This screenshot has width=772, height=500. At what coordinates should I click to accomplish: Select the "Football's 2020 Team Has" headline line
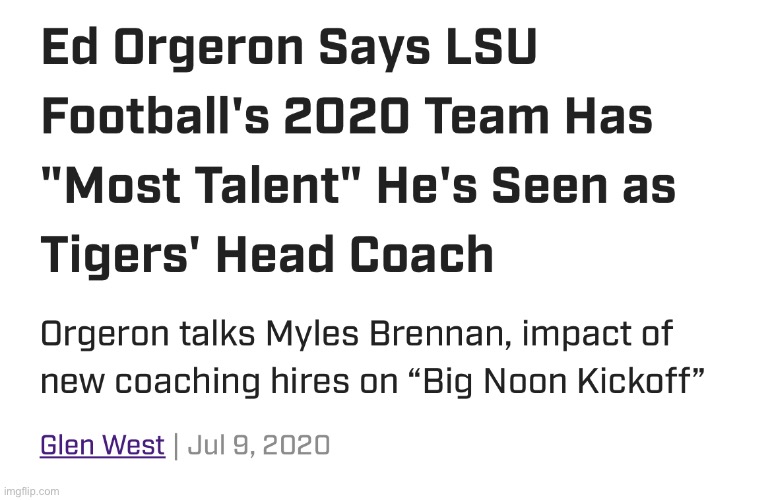click(x=346, y=119)
